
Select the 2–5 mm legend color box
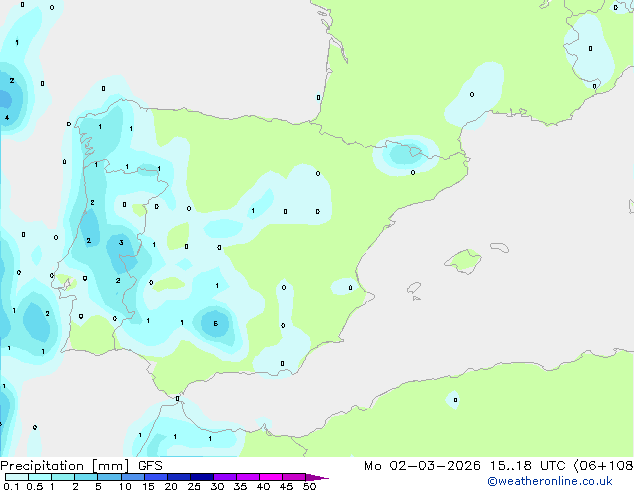pos(86,477)
